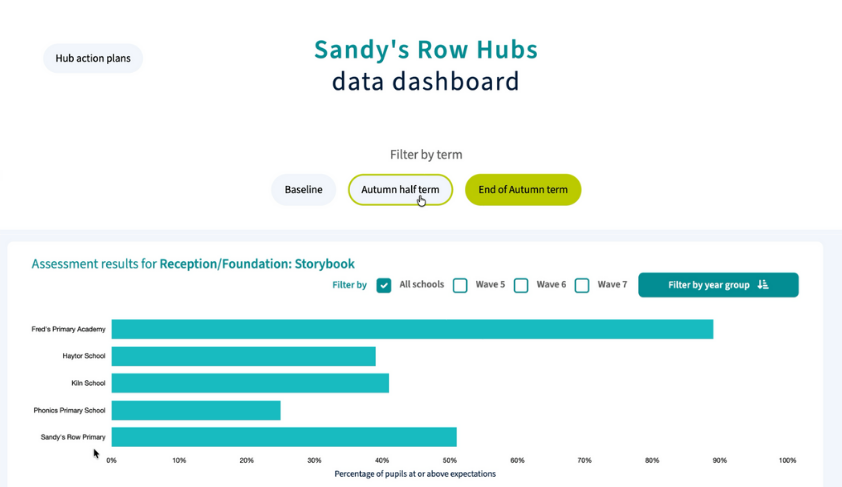Check the Wave 7 filter box
This screenshot has width=842, height=487.
[582, 285]
